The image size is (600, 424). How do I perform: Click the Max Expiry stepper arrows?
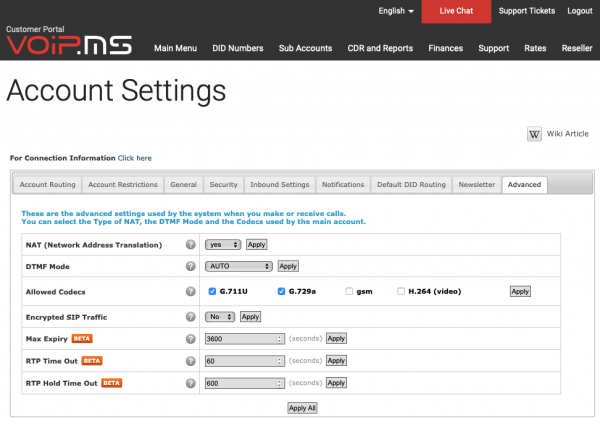279,339
